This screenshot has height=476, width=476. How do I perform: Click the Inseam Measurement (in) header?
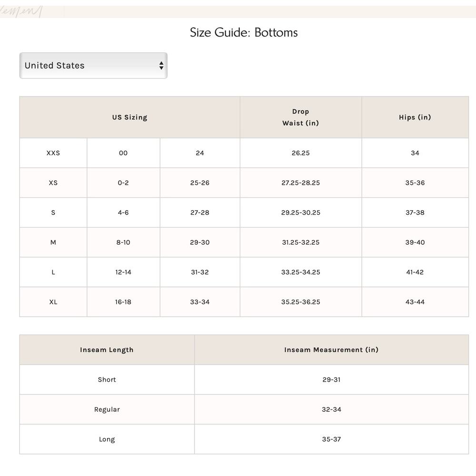331,350
